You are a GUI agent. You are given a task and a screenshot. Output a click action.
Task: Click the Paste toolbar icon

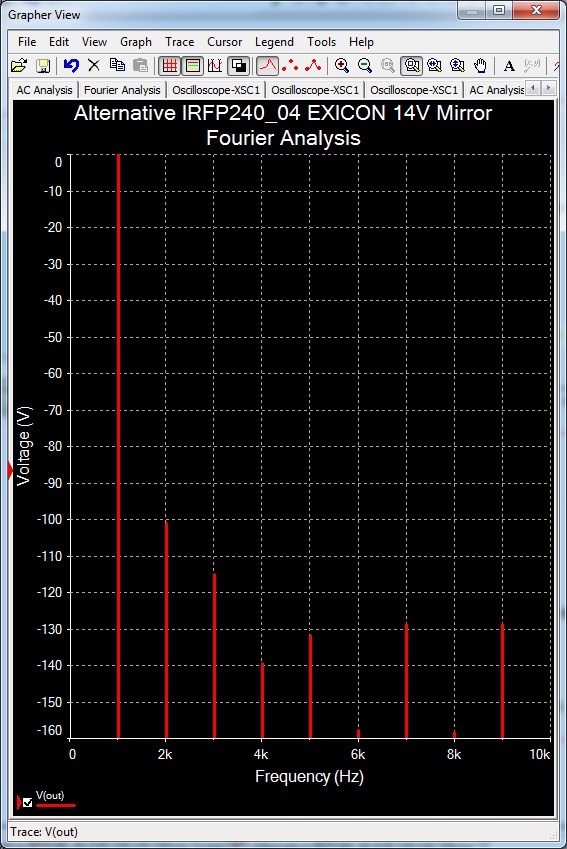click(140, 66)
